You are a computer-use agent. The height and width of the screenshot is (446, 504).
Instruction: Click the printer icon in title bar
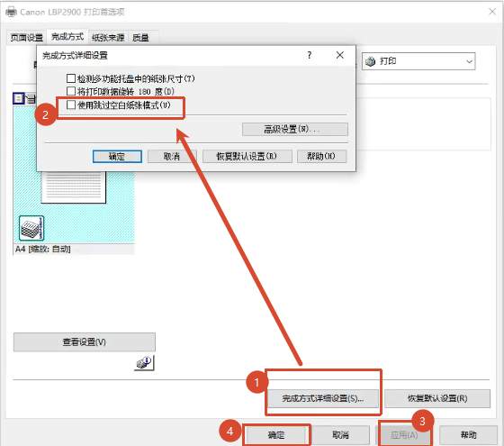coord(11,12)
